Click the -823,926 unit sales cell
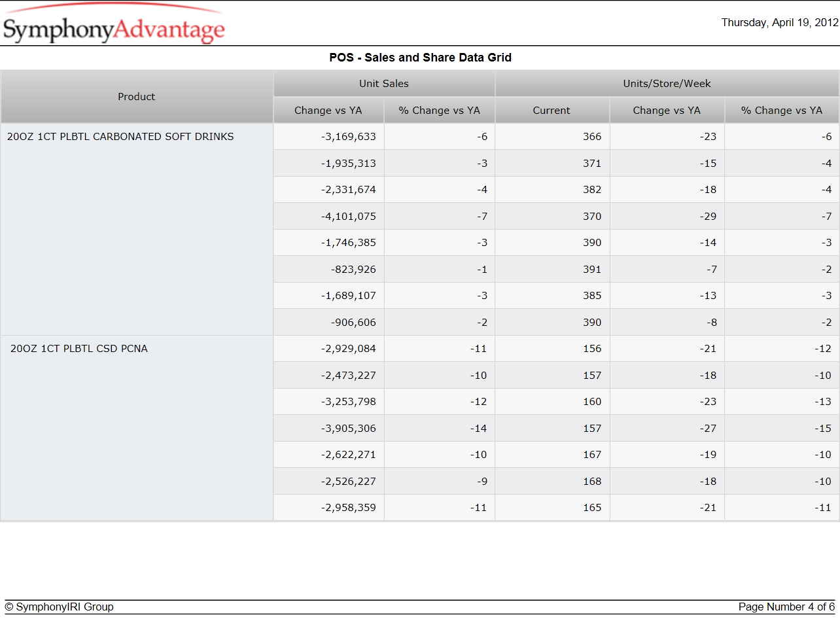The image size is (840, 619). tap(328, 270)
